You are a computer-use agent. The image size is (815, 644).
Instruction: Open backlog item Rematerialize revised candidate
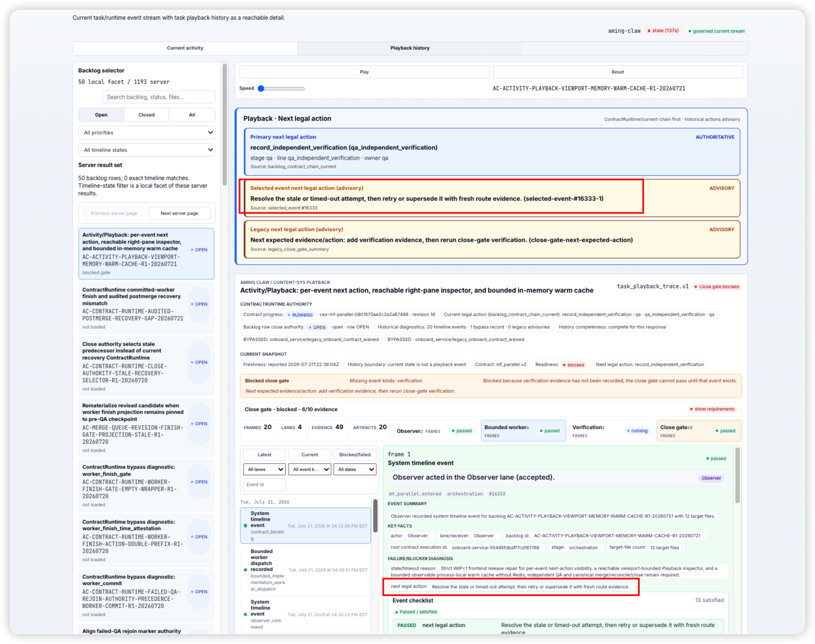click(x=146, y=428)
